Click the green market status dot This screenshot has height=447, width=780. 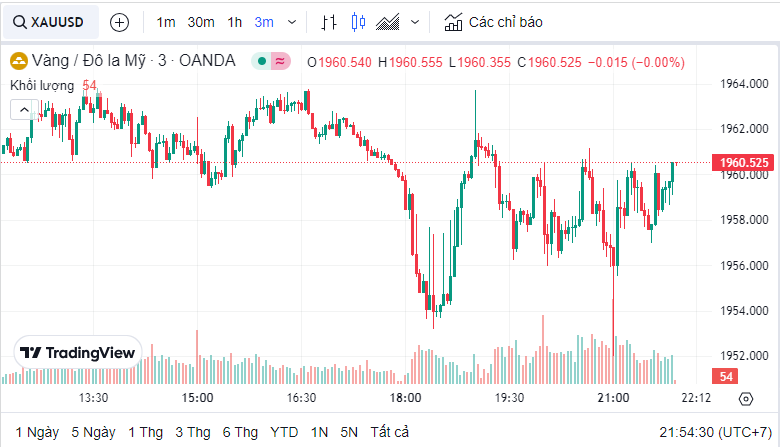[x=262, y=61]
